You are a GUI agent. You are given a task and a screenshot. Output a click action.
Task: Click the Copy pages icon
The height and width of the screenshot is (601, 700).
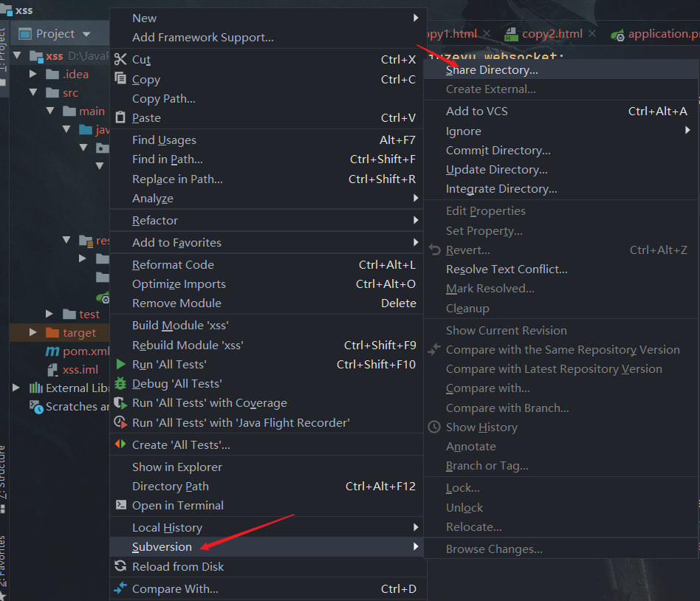pos(120,78)
